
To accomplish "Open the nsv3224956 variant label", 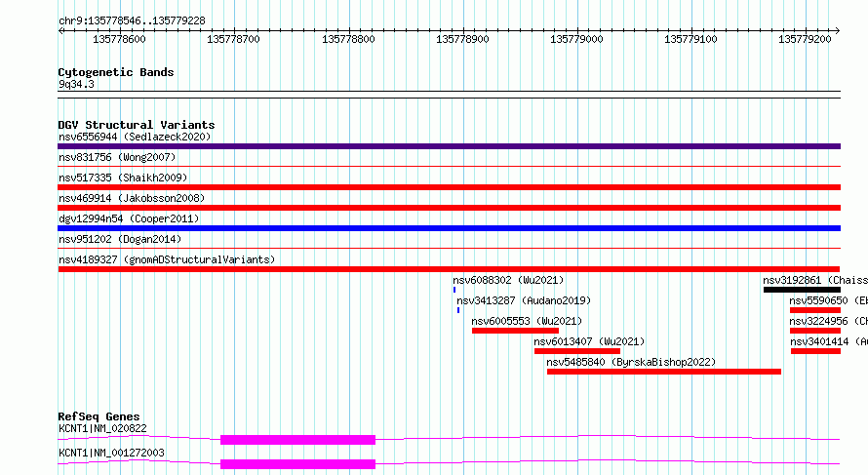I will pyautogui.click(x=829, y=321).
